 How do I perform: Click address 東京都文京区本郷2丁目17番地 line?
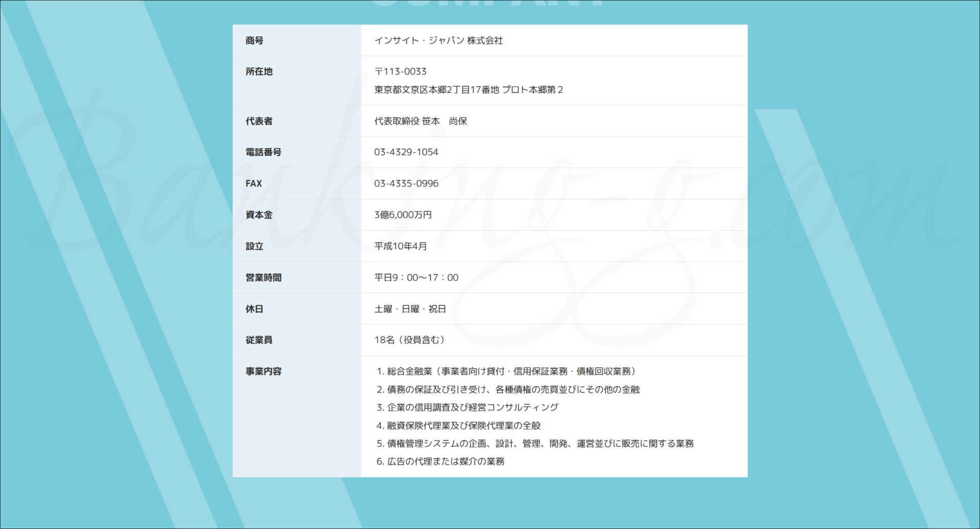coord(469,90)
